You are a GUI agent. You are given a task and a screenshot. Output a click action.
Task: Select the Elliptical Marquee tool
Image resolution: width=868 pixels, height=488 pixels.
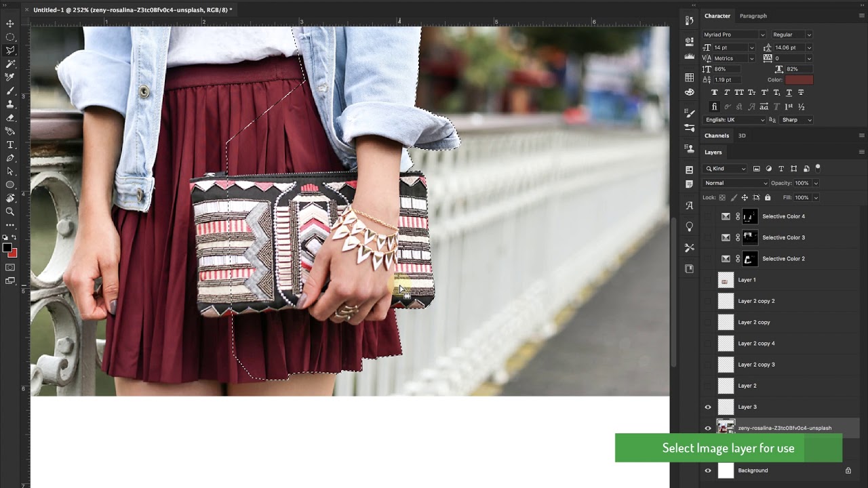pyautogui.click(x=10, y=37)
